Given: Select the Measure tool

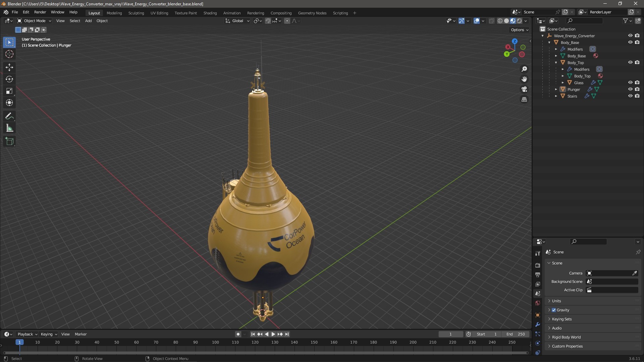Looking at the screenshot, I should tap(9, 128).
